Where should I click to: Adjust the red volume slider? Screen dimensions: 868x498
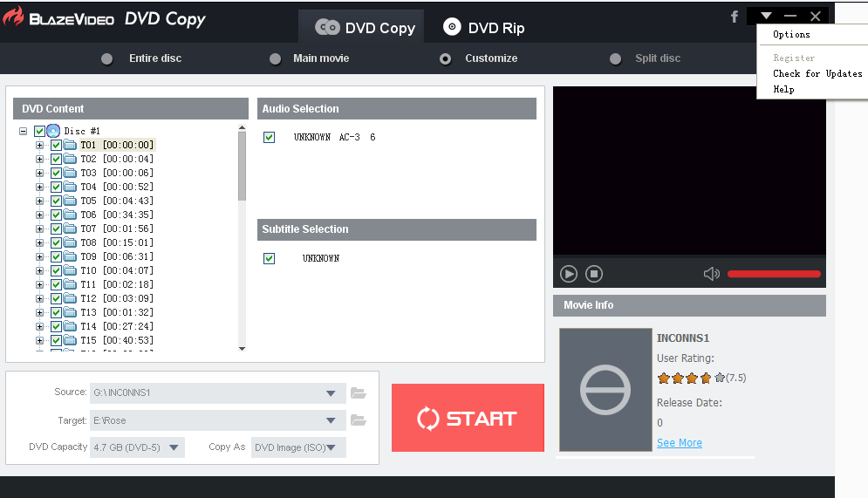click(x=774, y=274)
